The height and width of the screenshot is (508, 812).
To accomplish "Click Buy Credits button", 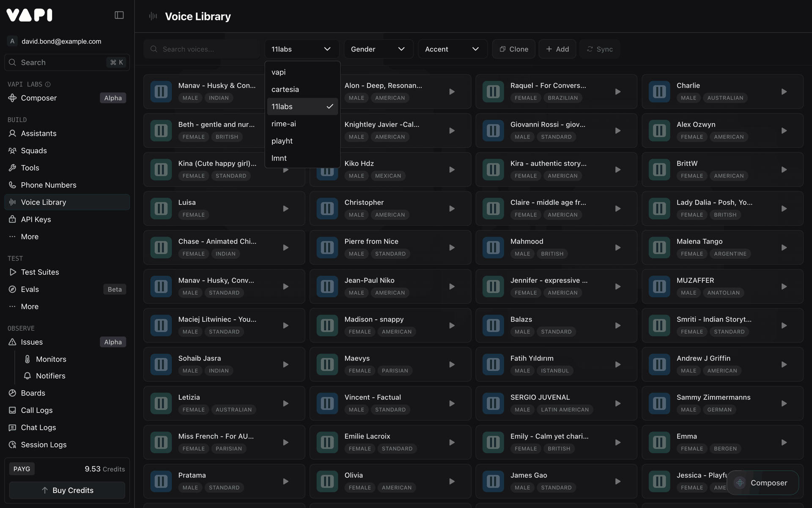I will pos(67,490).
